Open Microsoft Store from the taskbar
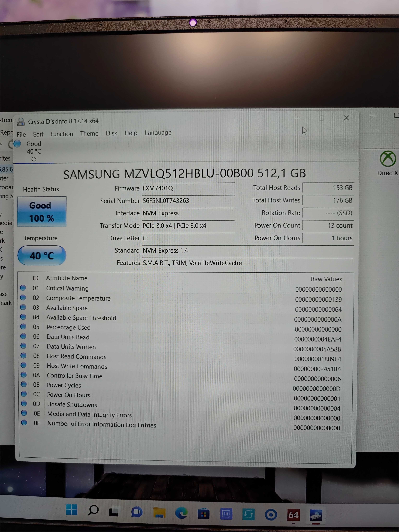Viewport: 399px width, 532px height. click(x=203, y=514)
